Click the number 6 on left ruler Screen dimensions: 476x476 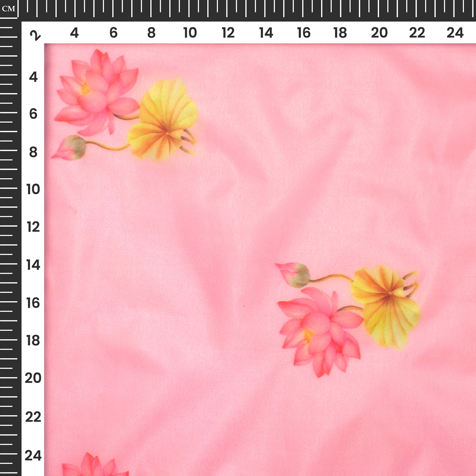33,114
